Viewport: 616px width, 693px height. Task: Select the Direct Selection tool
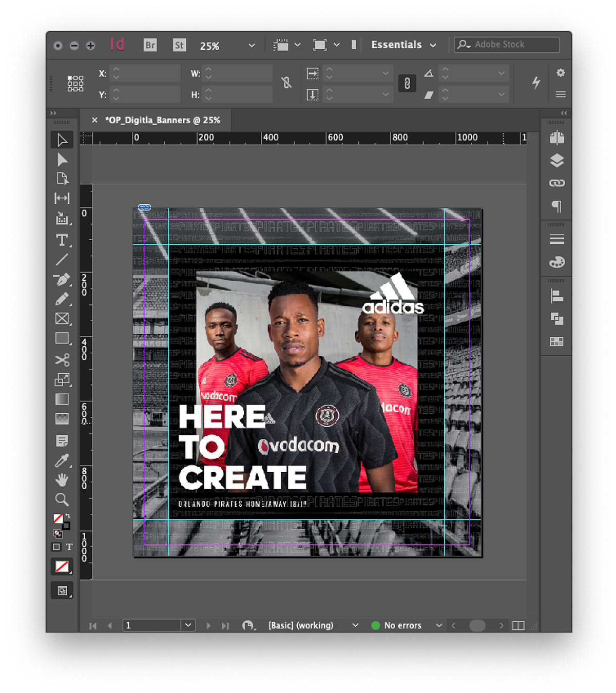click(x=62, y=160)
